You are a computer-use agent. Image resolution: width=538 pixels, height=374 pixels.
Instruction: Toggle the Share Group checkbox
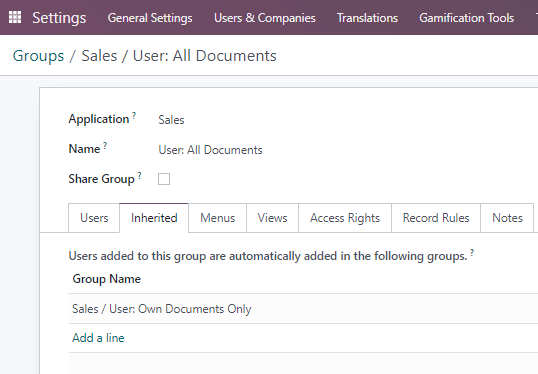pyautogui.click(x=164, y=179)
